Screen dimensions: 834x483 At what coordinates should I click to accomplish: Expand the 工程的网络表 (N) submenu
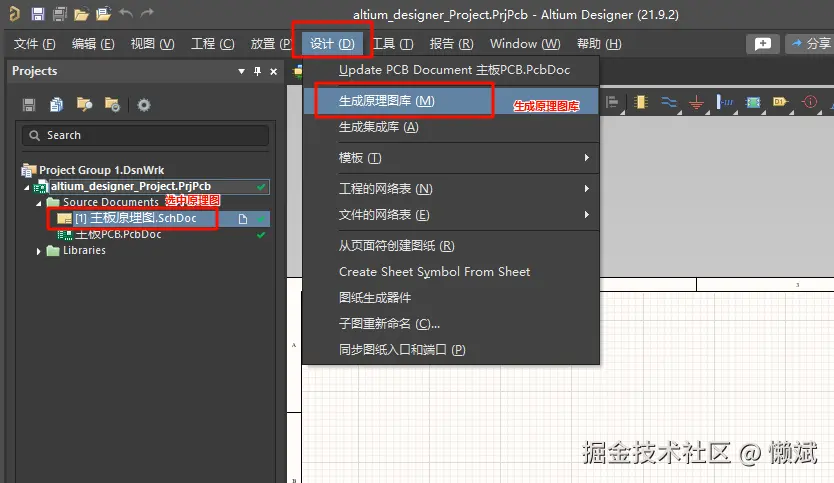pyautogui.click(x=586, y=188)
